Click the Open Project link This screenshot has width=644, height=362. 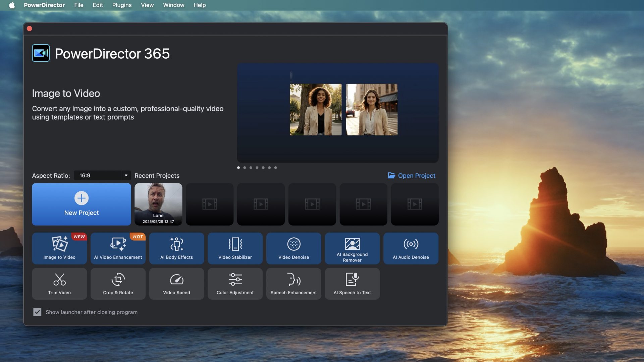(412, 176)
